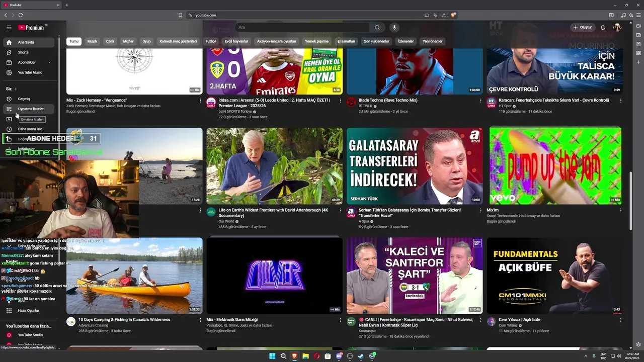This screenshot has height=362, width=644.
Task: Open Shorts from the sidebar
Action: (28, 52)
